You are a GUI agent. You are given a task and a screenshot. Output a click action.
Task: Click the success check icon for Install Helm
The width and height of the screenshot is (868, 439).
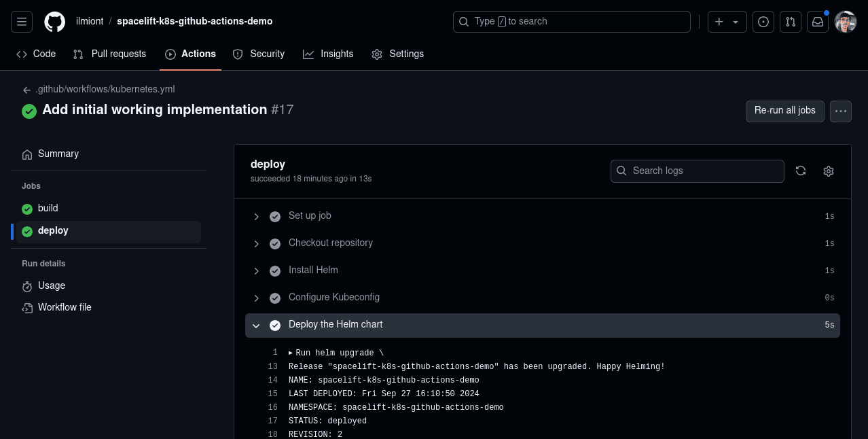(x=275, y=270)
